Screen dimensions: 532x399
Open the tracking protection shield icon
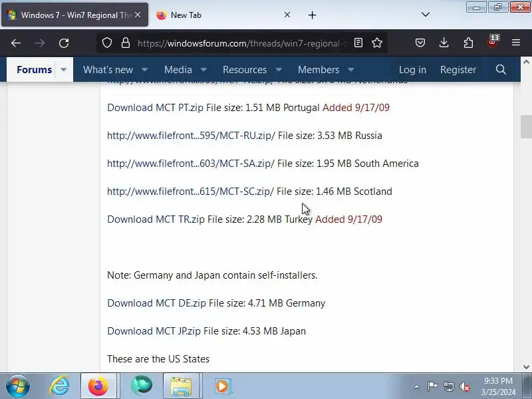pos(107,43)
